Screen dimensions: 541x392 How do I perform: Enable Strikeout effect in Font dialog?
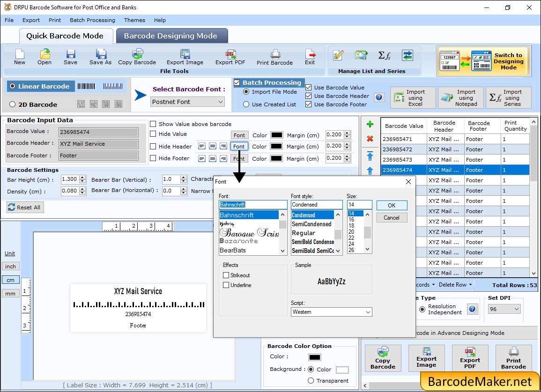[226, 275]
